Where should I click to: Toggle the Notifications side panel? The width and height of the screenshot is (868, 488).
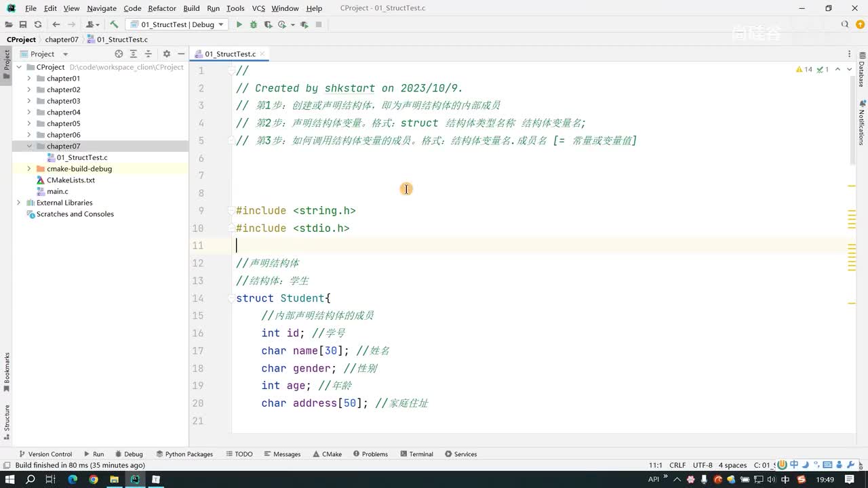(x=861, y=123)
